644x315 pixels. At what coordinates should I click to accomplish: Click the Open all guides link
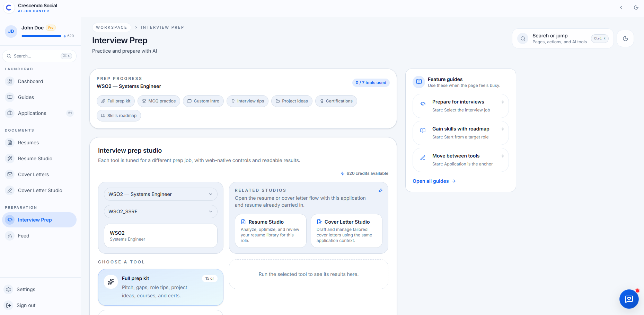click(x=434, y=181)
